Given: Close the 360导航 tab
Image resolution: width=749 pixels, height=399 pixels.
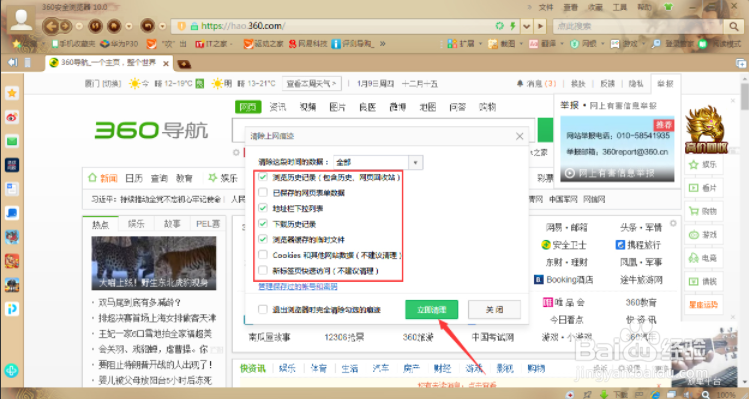Looking at the screenshot, I should [x=166, y=63].
